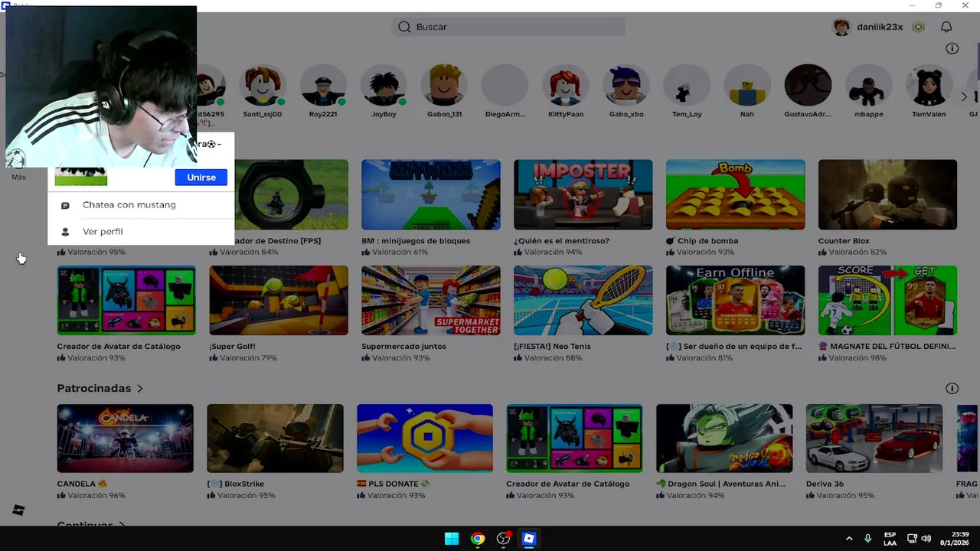Image resolution: width=980 pixels, height=551 pixels.
Task: Open Tem_Lay friend avatar
Action: click(x=687, y=85)
